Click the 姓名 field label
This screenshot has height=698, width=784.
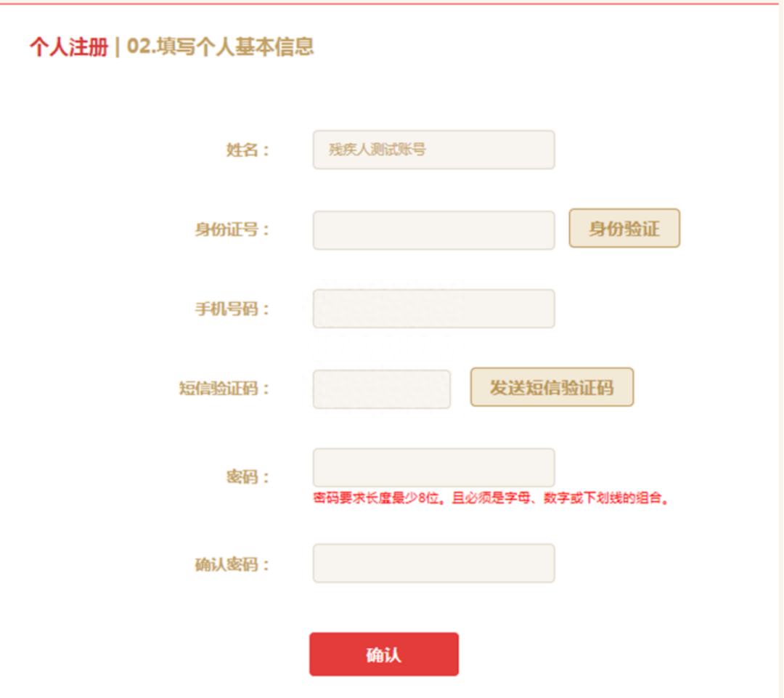coord(247,150)
